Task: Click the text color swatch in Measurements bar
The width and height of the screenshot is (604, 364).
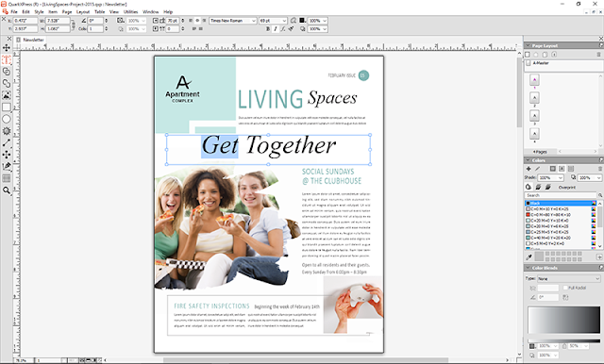Action: click(x=302, y=21)
